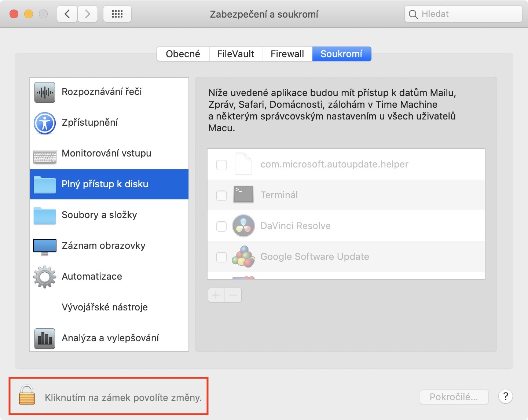This screenshot has width=528, height=420.
Task: Toggle the Terminál checkbox
Action: [221, 195]
